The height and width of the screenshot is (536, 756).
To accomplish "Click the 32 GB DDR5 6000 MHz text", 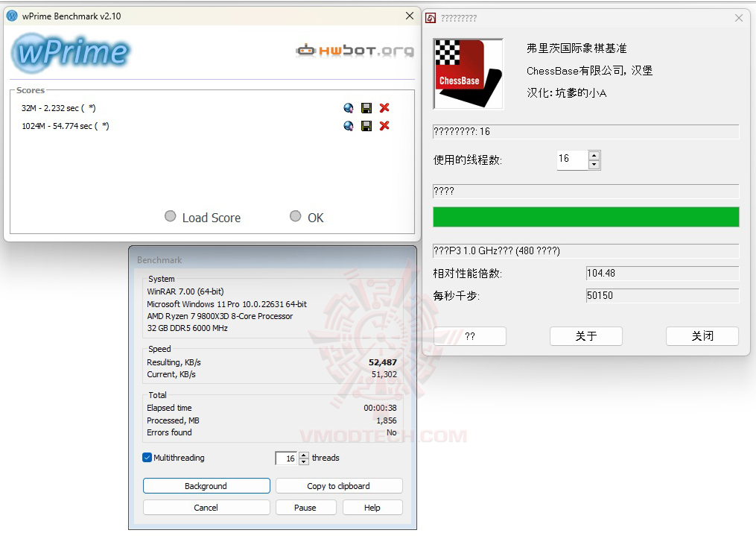I will point(188,328).
